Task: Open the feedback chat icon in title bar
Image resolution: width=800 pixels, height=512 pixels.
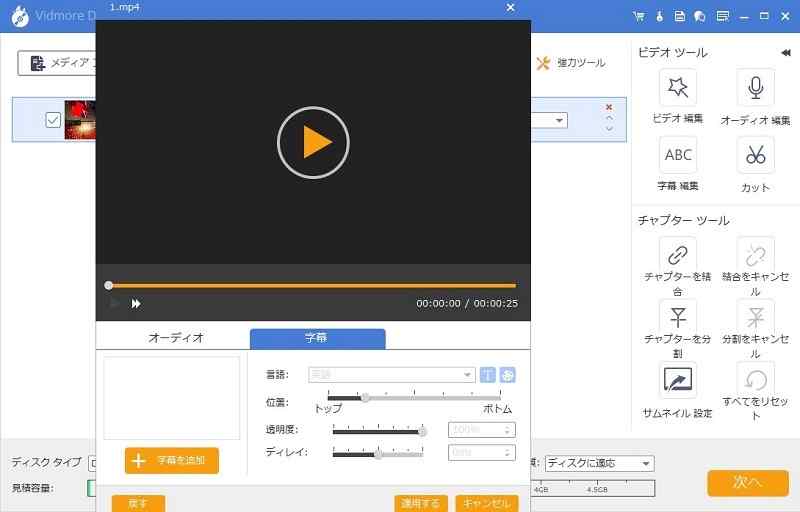Action: 700,16
